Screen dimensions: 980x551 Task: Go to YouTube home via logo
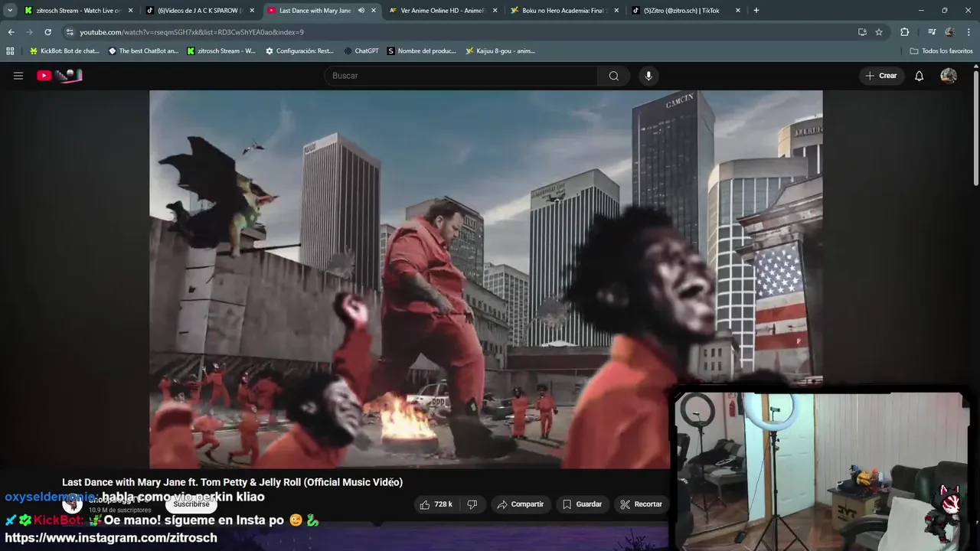(60, 76)
